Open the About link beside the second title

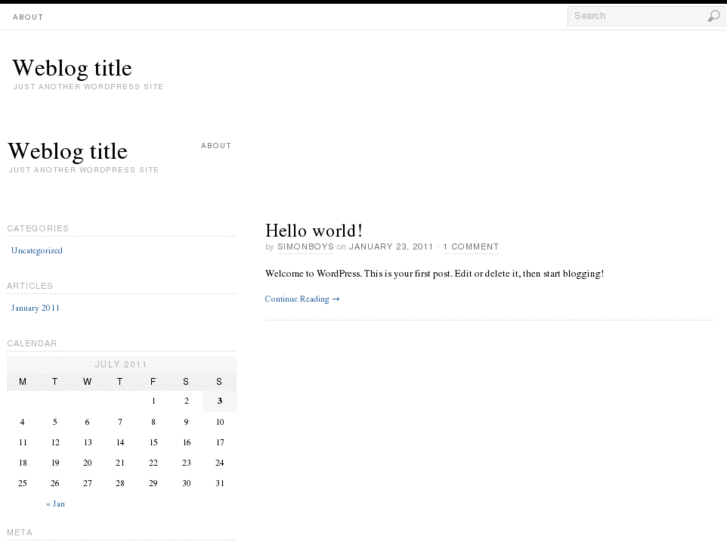coord(216,146)
